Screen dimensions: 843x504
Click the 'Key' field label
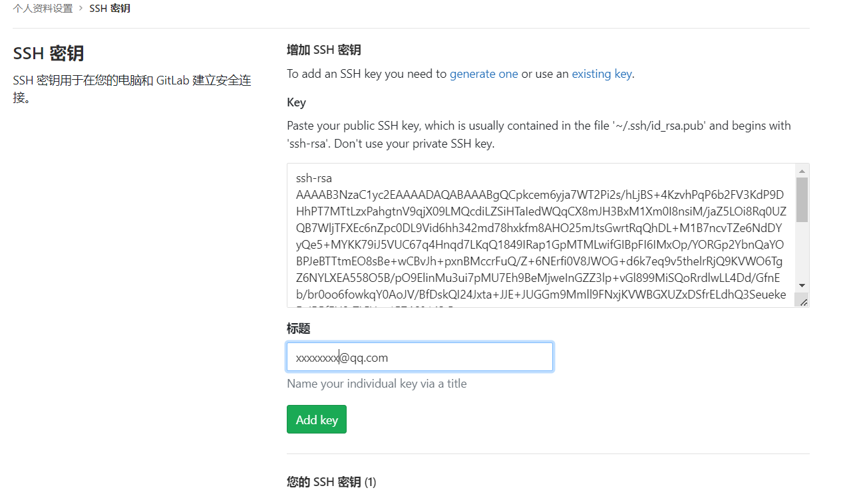tap(295, 102)
